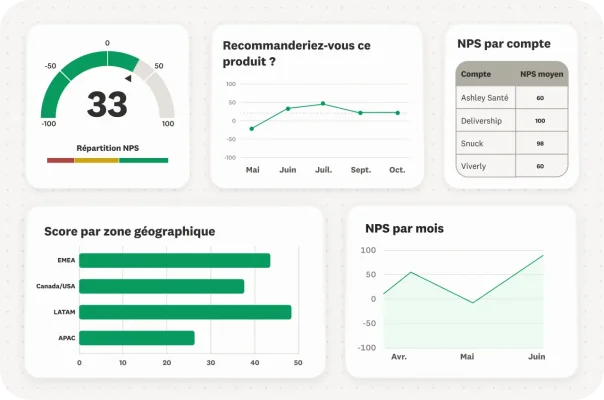
Task: Select the Viverly account cell
Action: pyautogui.click(x=486, y=166)
